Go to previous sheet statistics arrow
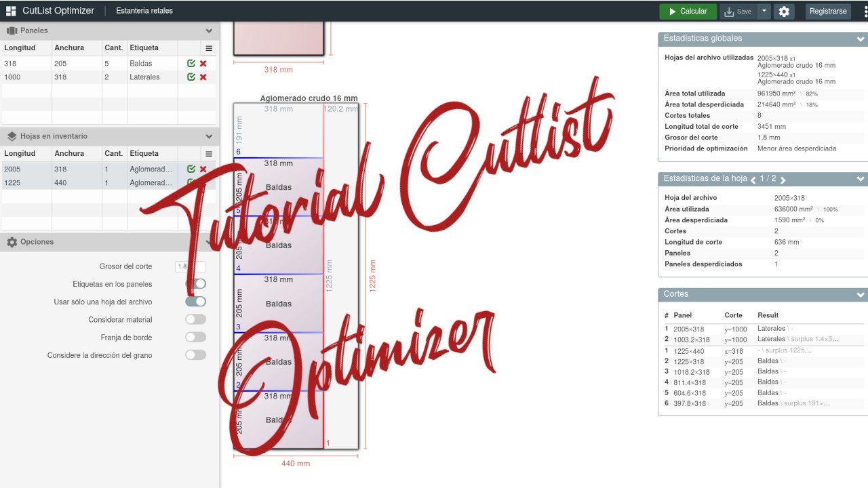This screenshot has width=868, height=488. click(753, 180)
